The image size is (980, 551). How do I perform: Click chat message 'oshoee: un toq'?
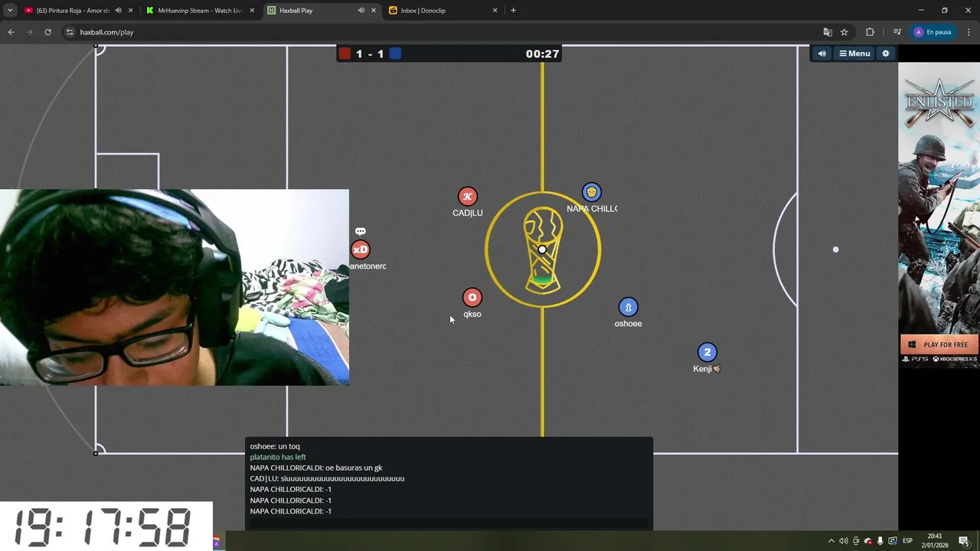[x=275, y=446]
